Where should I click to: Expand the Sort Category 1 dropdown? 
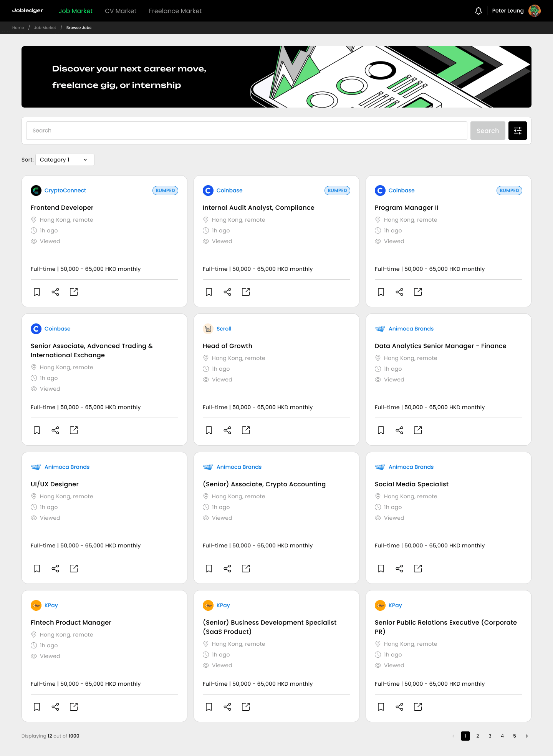point(65,160)
